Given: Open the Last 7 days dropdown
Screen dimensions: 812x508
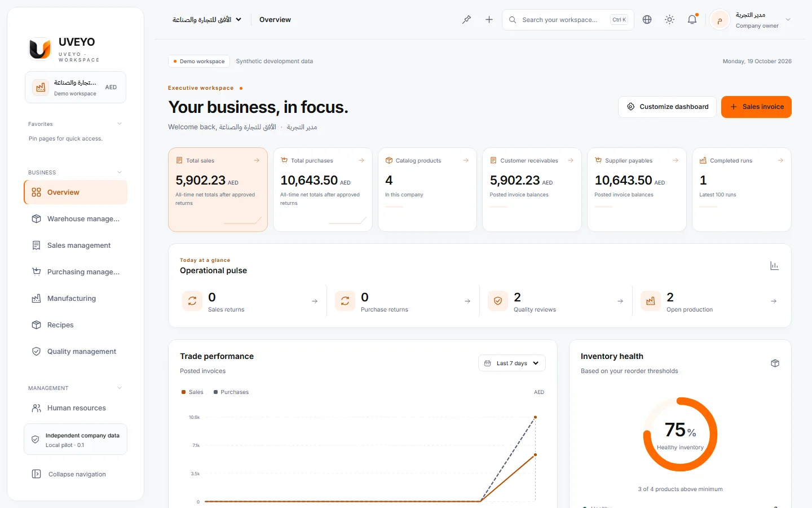Looking at the screenshot, I should point(512,364).
